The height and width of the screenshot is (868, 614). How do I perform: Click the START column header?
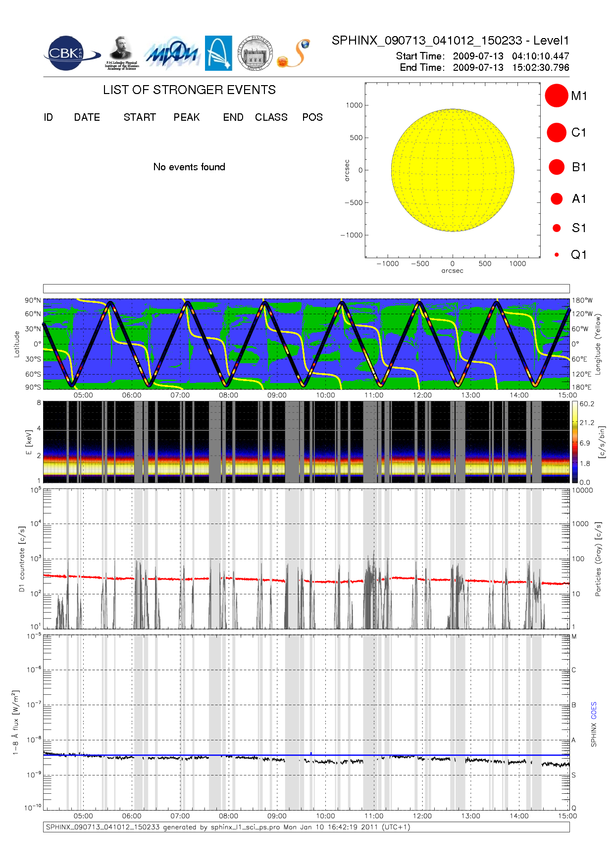[140, 117]
